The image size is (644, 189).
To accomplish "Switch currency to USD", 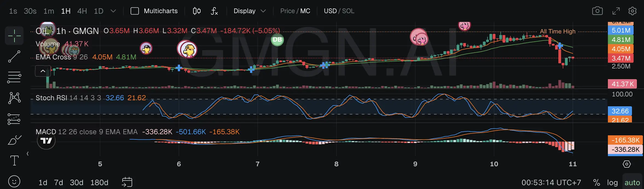I will pos(330,11).
